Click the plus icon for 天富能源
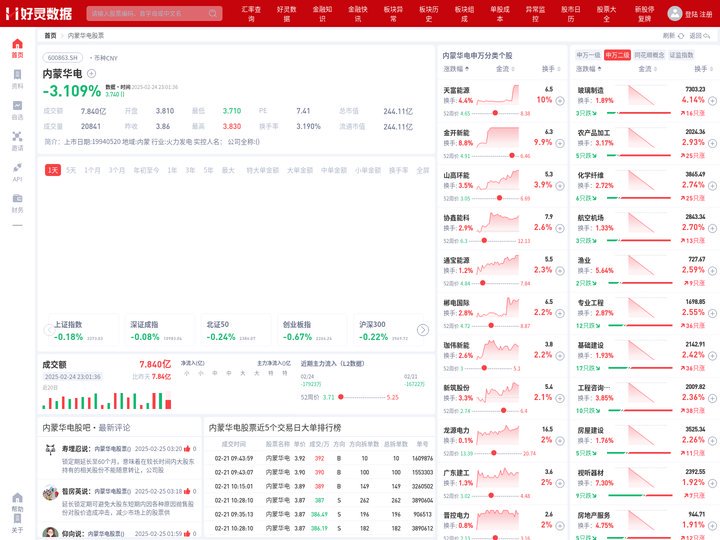The image size is (720, 540). [560, 101]
